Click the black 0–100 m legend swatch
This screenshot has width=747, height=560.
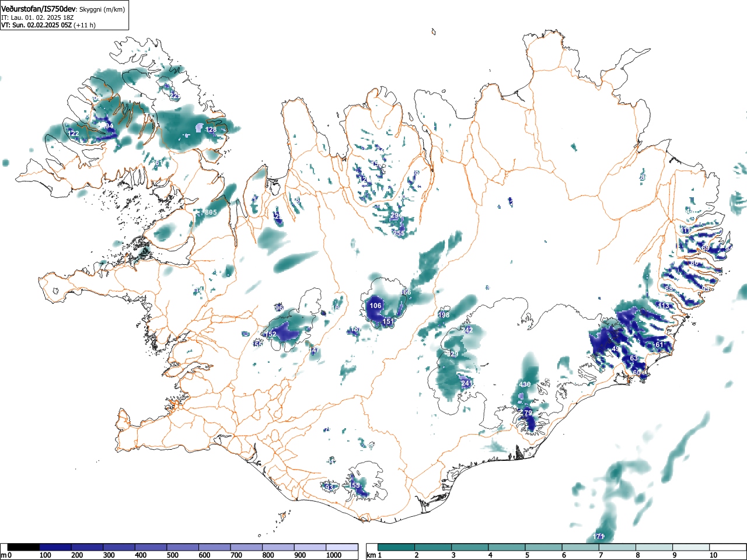click(x=24, y=547)
